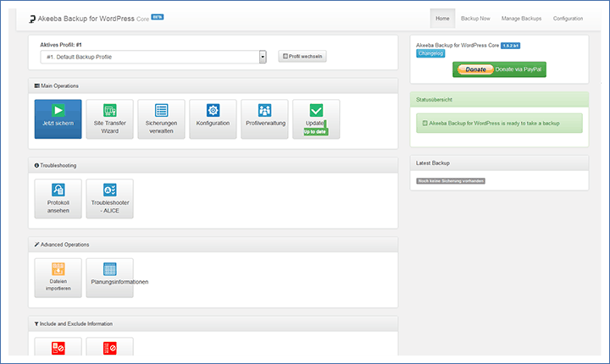Click the Up to date badge

pyautogui.click(x=315, y=132)
